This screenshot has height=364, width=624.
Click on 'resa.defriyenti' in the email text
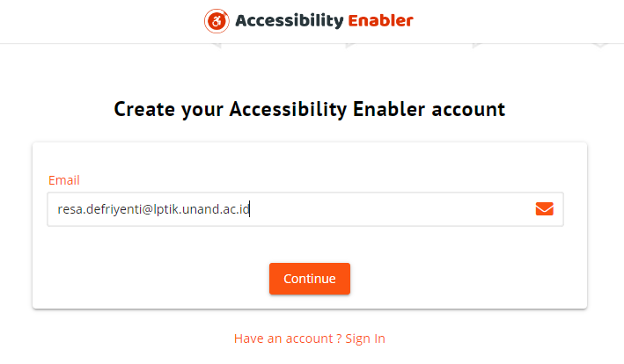pos(99,209)
